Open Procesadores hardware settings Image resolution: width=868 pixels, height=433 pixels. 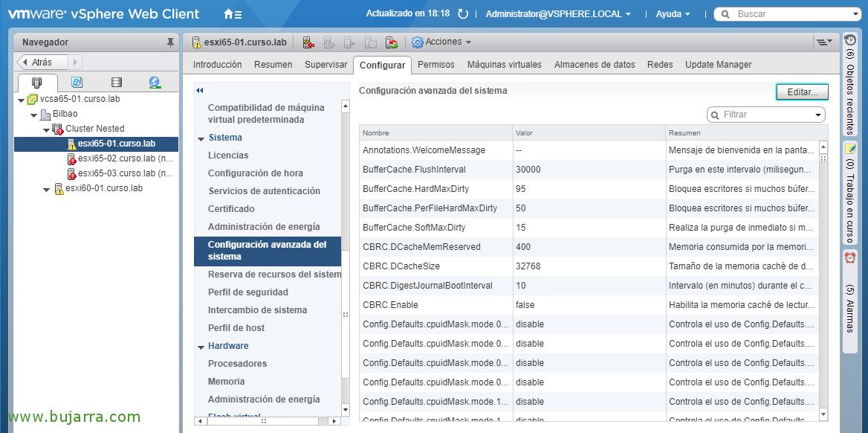click(x=238, y=364)
